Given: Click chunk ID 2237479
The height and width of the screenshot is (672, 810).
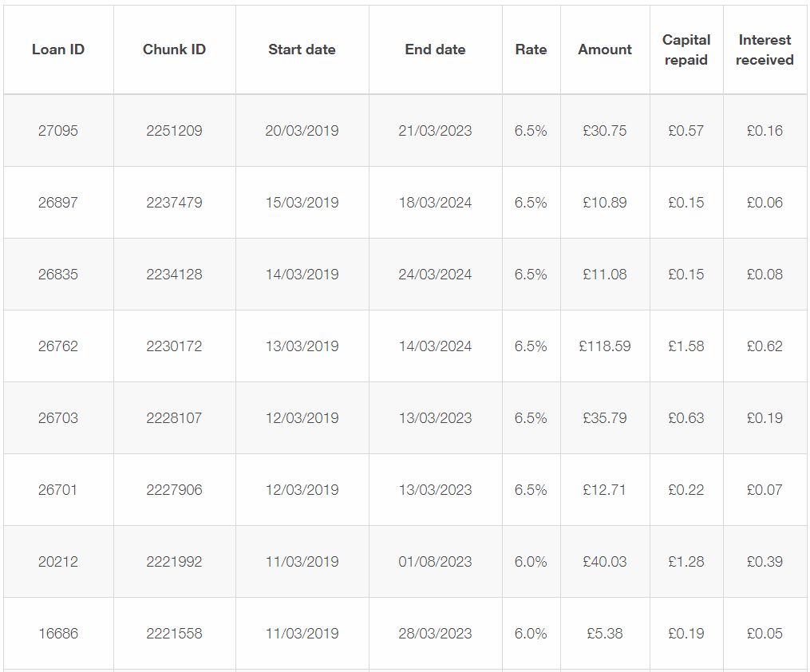Looking at the screenshot, I should (x=174, y=203).
